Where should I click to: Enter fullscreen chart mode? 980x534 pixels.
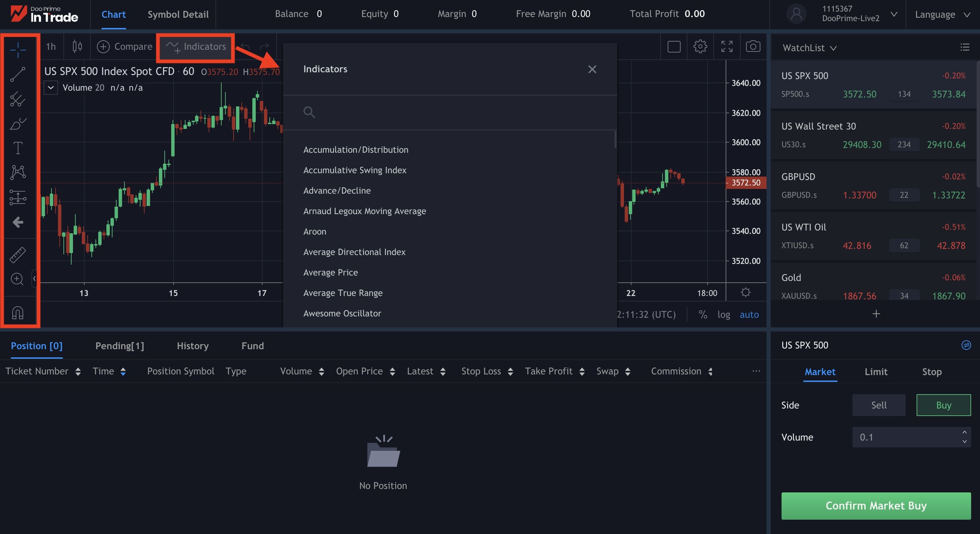click(727, 46)
